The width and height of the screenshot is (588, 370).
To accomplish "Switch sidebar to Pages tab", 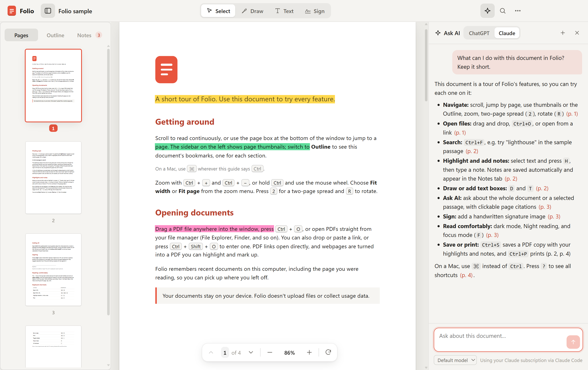I will click(x=21, y=35).
